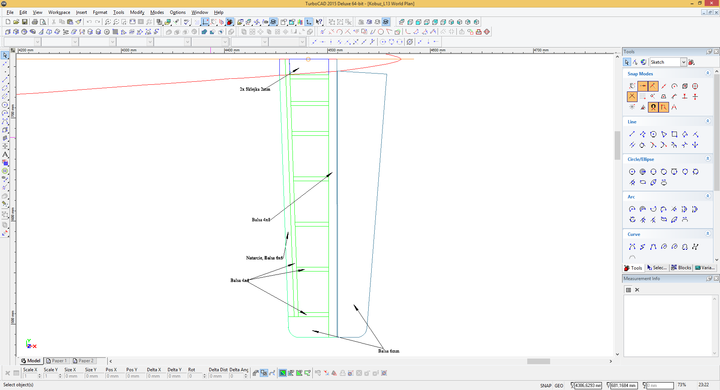Click the 73% zoom value in status bar

(681, 385)
